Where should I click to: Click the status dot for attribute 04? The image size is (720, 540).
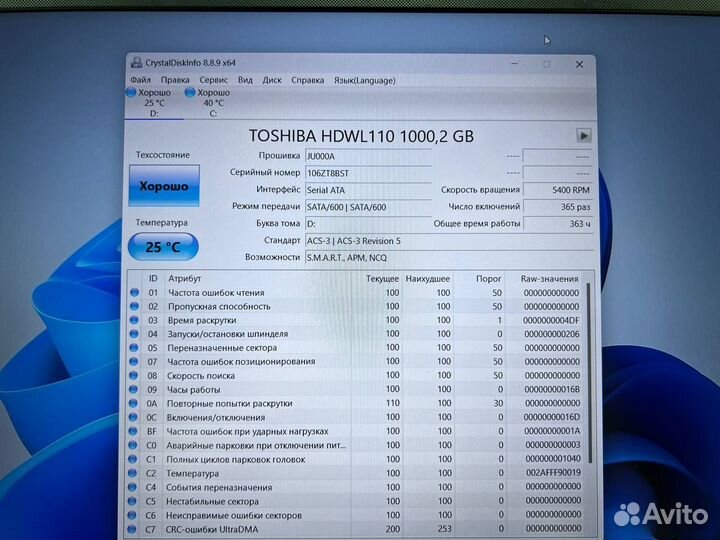coord(134,334)
